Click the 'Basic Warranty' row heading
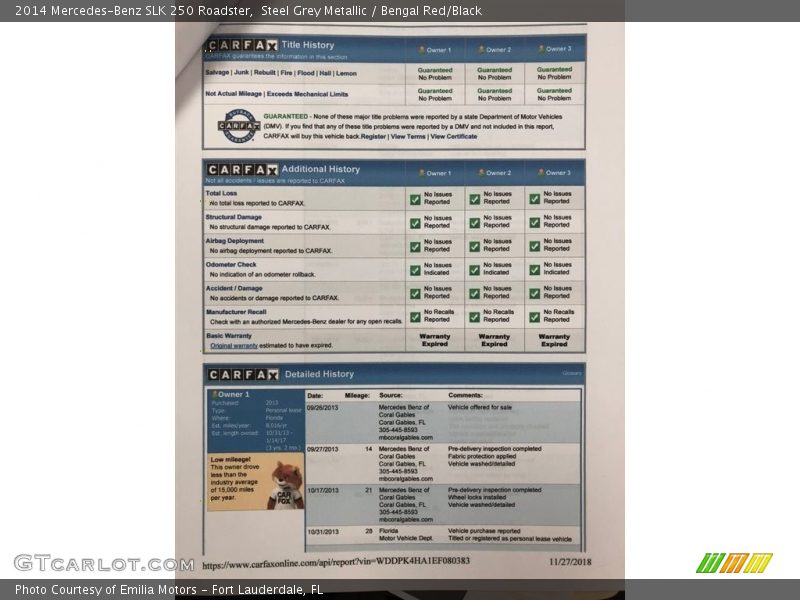Screen dimensions: 800x600 coord(229,336)
